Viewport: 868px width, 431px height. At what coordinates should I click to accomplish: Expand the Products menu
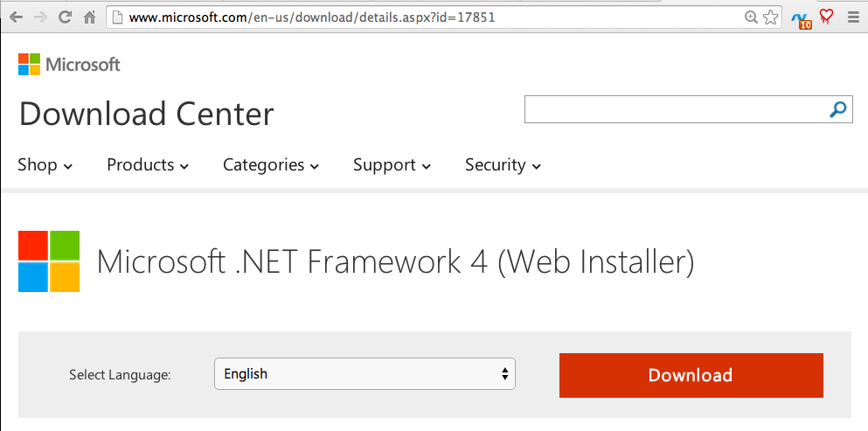[x=148, y=165]
